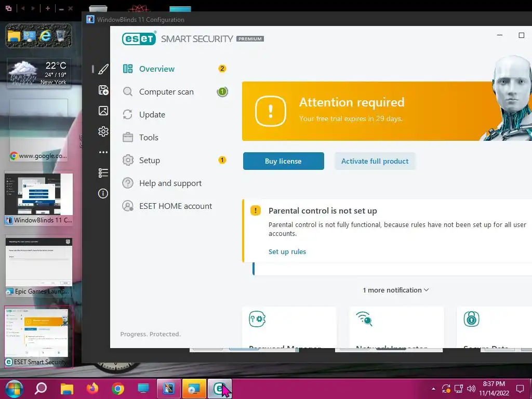Select the www.google.co... Chrome window thumbnail

[x=38, y=130]
